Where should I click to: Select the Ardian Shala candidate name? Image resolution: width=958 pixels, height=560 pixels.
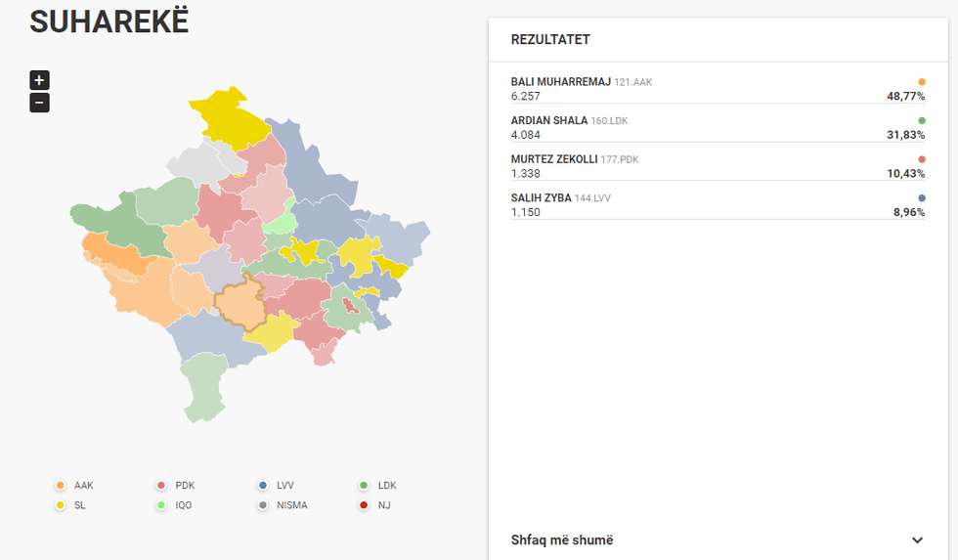(548, 120)
